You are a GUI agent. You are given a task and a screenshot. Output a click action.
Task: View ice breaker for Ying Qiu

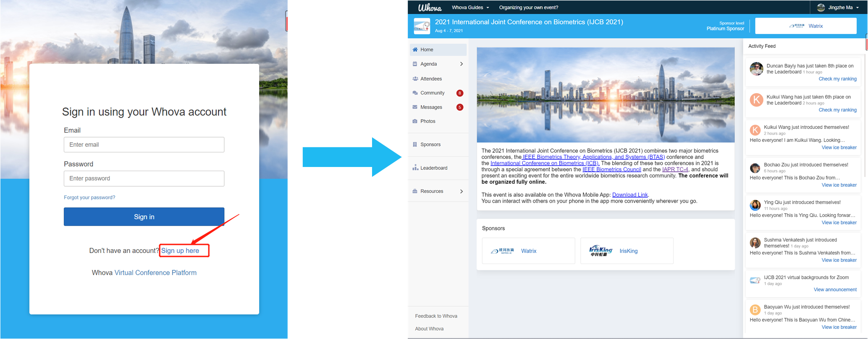[x=839, y=223]
